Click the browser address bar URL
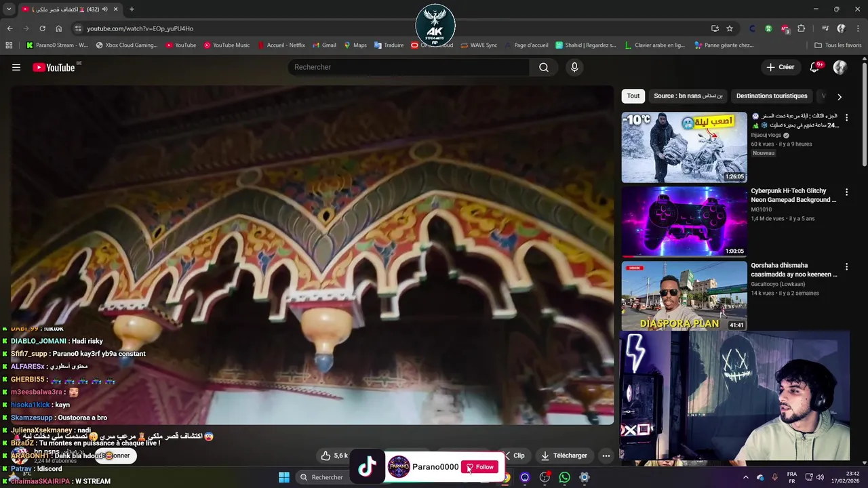Screen dimensions: 868x488 pos(140,28)
